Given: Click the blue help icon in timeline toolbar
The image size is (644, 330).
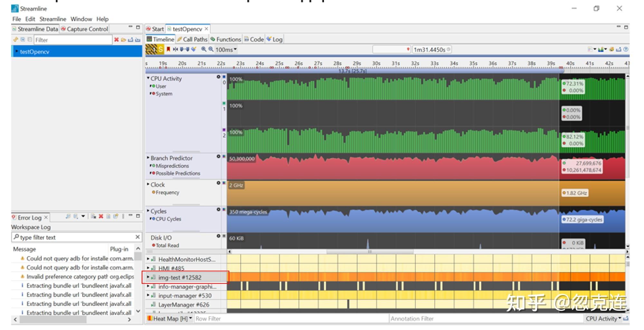Looking at the screenshot, I should (626, 49).
